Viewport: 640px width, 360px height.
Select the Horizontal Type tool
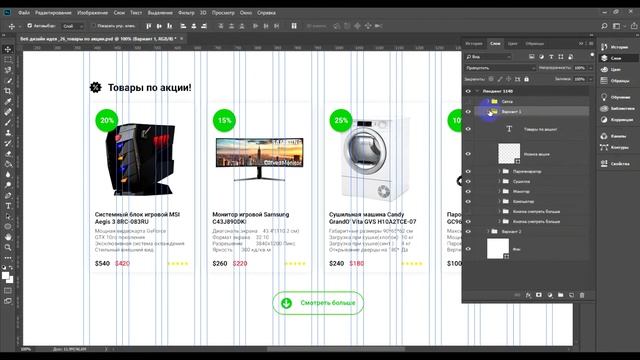8,206
